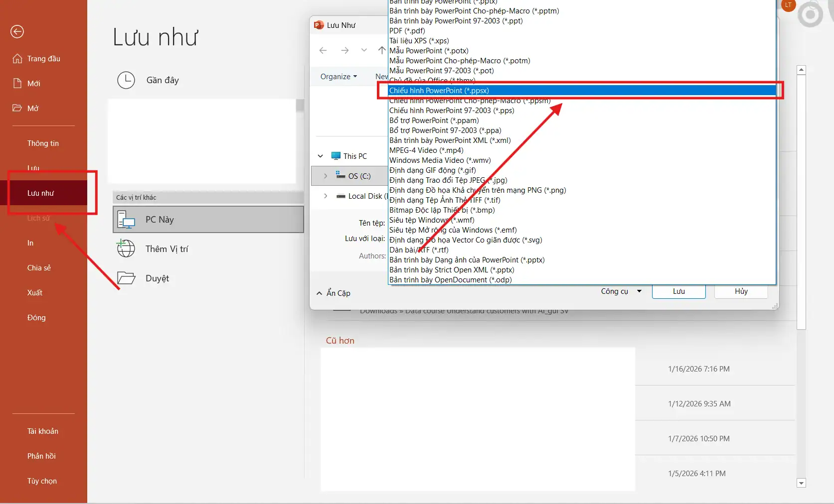
Task: Click the up-navigation arrow in the dialog
Action: [x=382, y=50]
